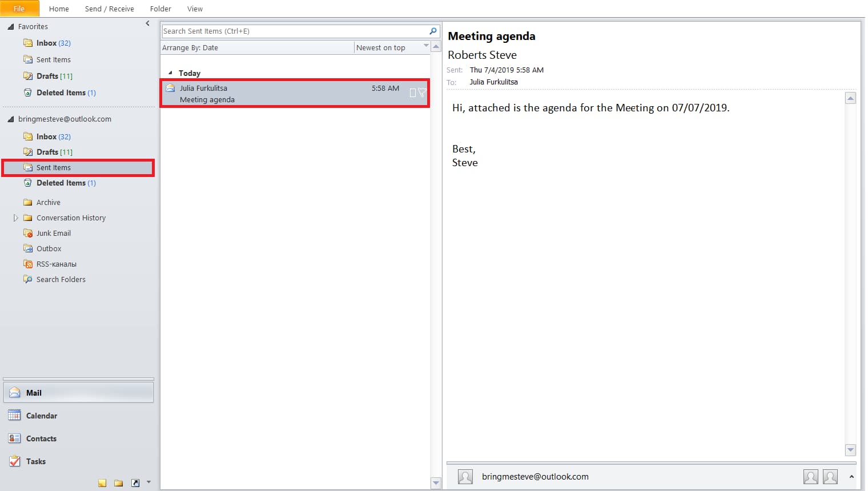The image size is (868, 491).
Task: Switch to the Folder ribbon tab
Action: click(x=160, y=9)
